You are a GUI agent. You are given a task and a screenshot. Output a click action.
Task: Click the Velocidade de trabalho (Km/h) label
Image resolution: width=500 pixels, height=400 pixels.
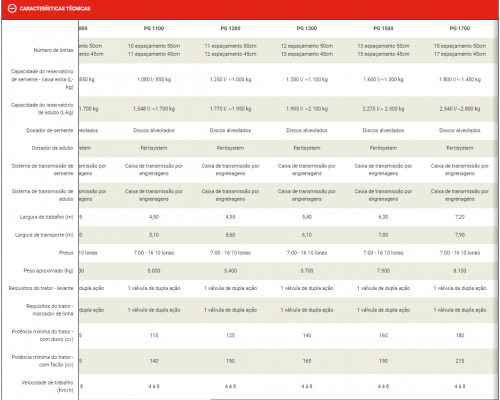click(x=47, y=386)
